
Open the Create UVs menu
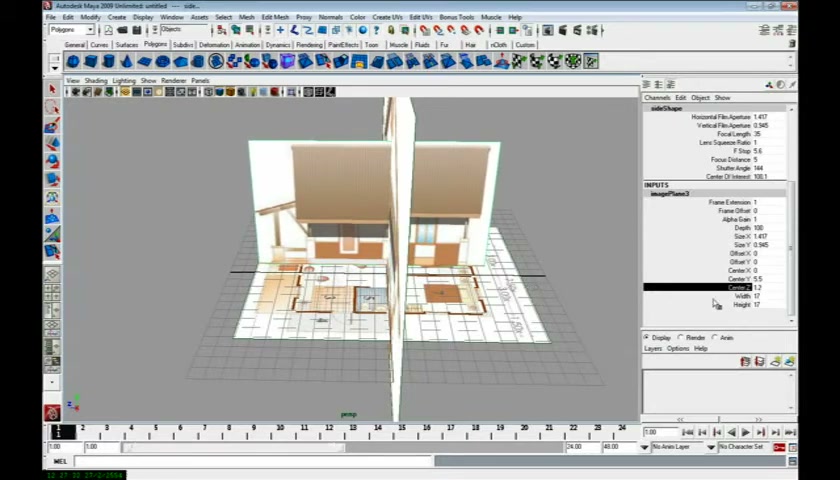coord(387,17)
